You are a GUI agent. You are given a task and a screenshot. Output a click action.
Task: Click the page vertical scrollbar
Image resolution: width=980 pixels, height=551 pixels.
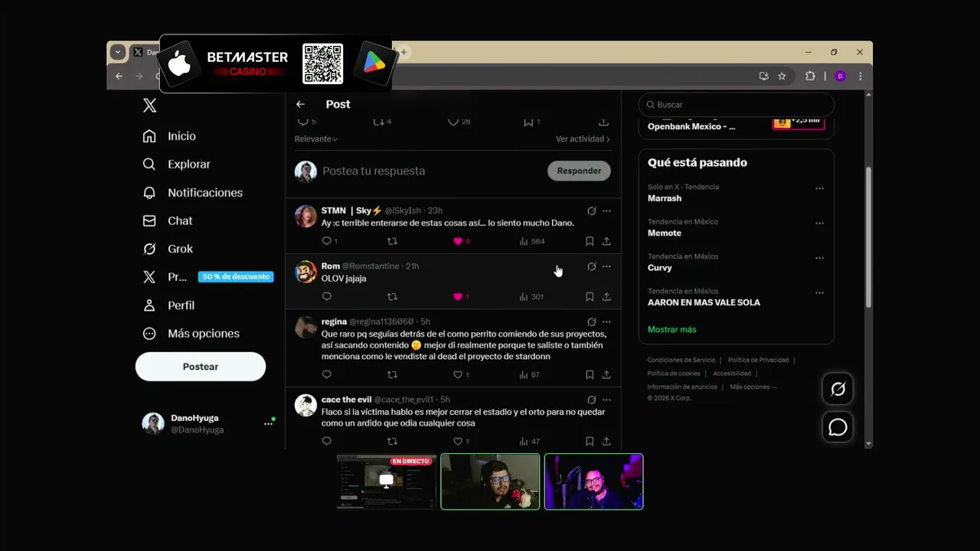click(x=868, y=238)
